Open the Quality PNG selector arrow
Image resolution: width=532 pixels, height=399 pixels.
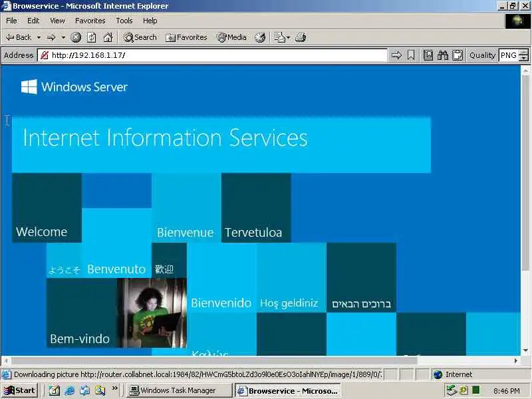click(524, 55)
